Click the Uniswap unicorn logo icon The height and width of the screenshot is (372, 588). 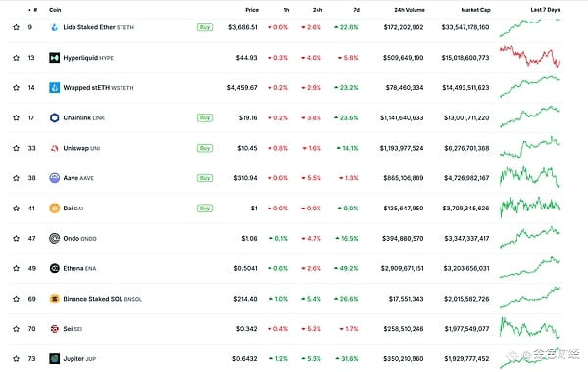pos(54,148)
